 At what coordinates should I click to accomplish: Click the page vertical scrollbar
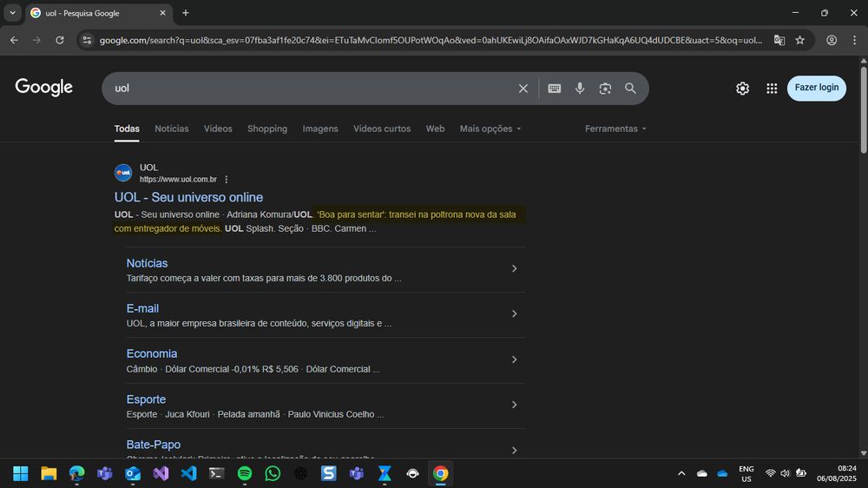click(863, 109)
